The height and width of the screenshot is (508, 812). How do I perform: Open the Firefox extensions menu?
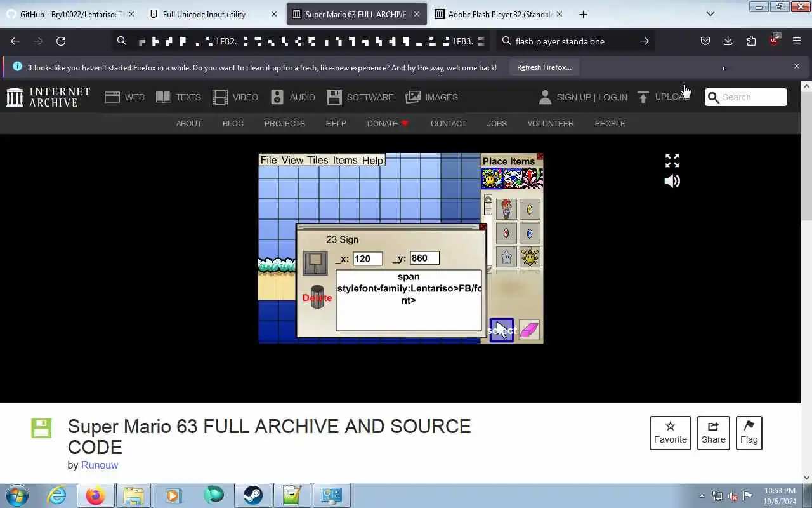click(751, 41)
